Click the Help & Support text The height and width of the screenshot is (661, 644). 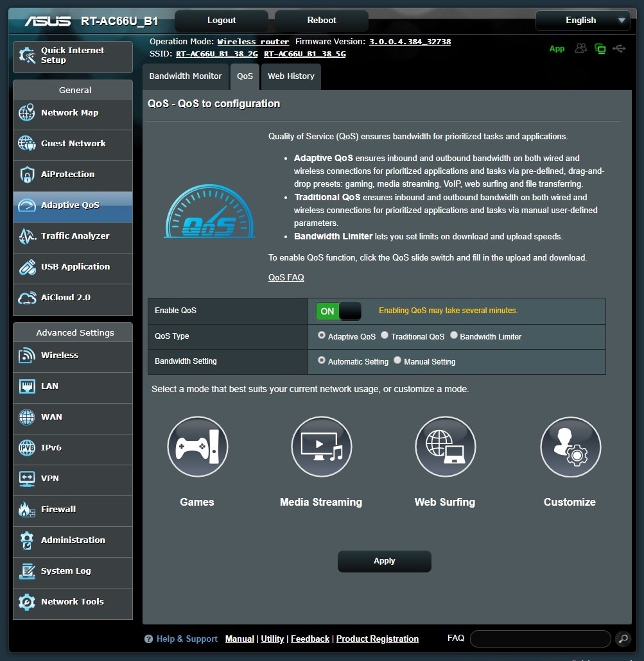pyautogui.click(x=187, y=639)
